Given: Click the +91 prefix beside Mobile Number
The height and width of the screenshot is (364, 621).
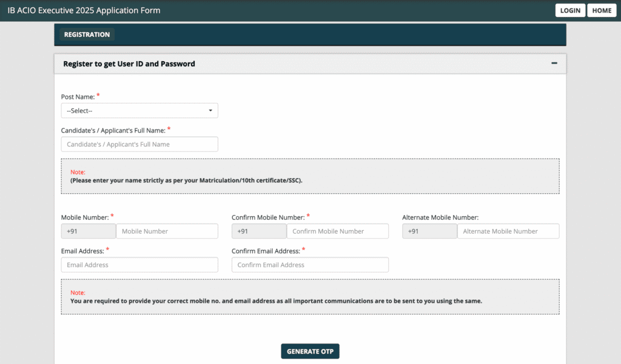Looking at the screenshot, I should (x=89, y=231).
